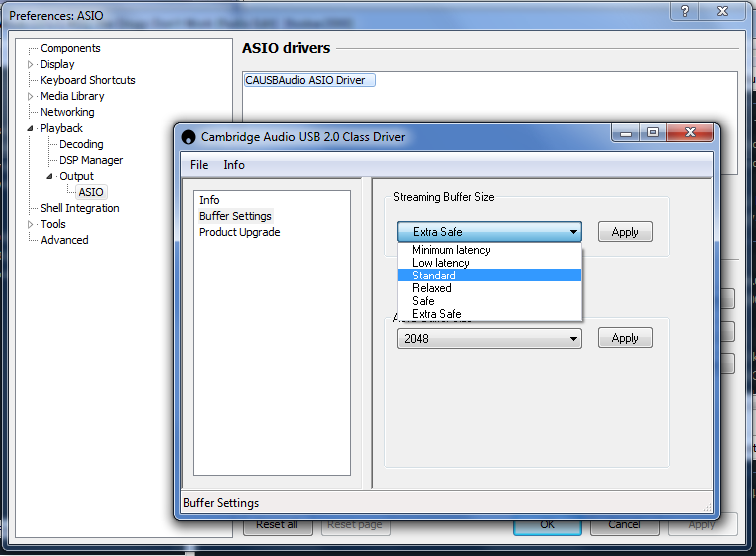756x556 pixels.
Task: Click the Cambridge Audio driver window icon
Action: coord(189,136)
